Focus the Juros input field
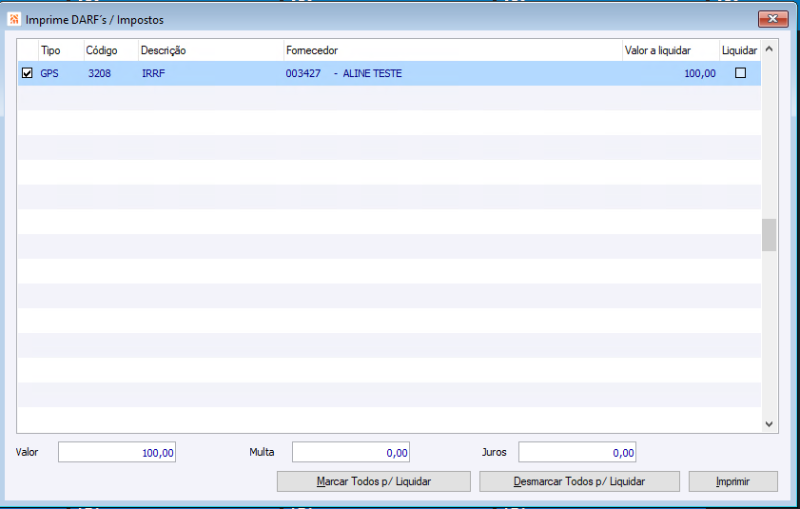Image resolution: width=800 pixels, height=509 pixels. tap(577, 452)
